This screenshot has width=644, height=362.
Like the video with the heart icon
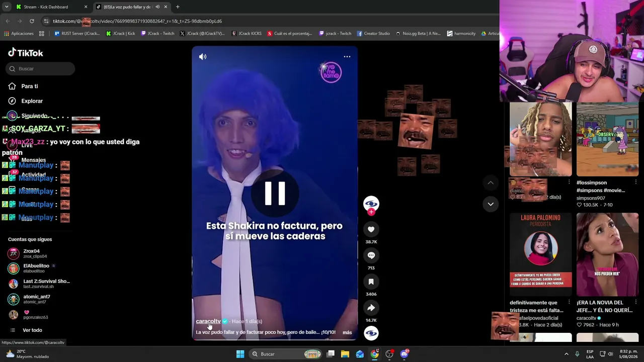[x=371, y=229]
